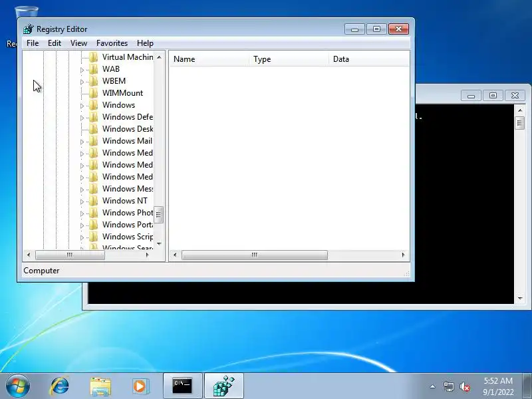The width and height of the screenshot is (532, 399).
Task: Open the Help menu
Action: pyautogui.click(x=145, y=43)
